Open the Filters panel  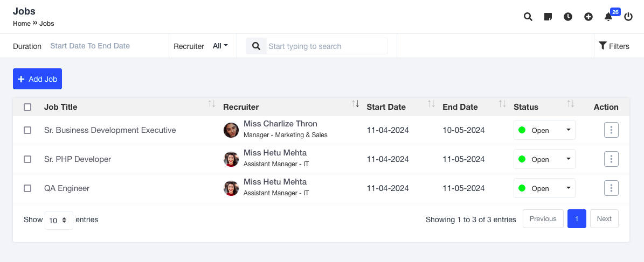tap(614, 46)
